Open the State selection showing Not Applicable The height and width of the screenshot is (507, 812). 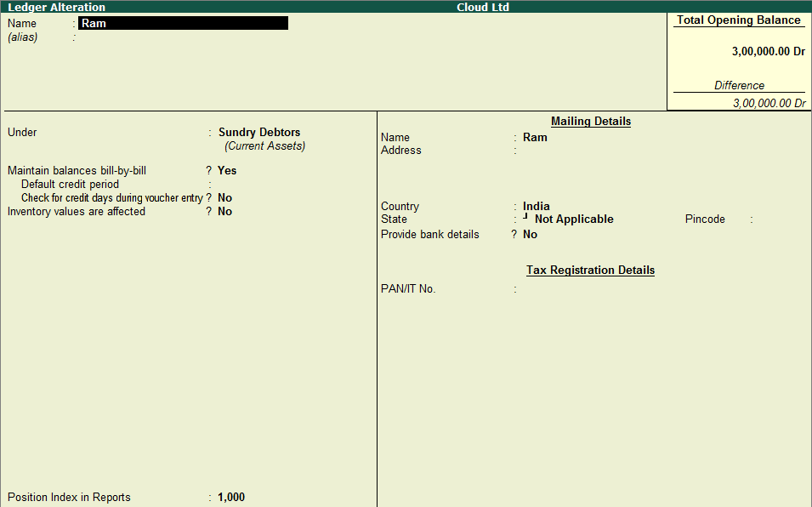[573, 219]
